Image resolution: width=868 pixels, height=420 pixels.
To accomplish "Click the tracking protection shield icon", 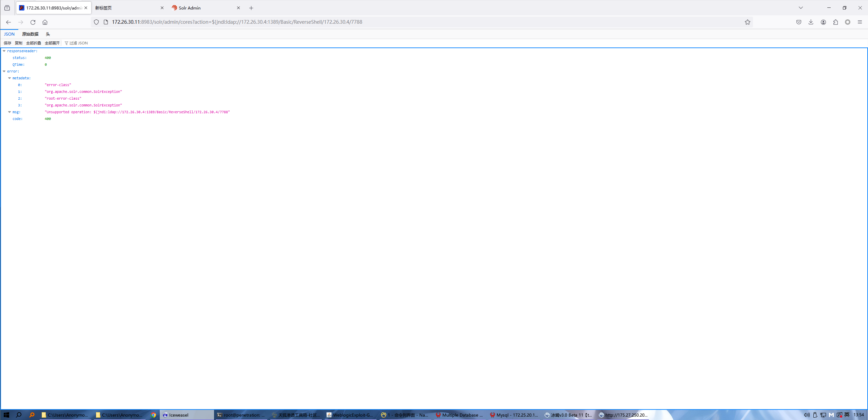I will 96,22.
